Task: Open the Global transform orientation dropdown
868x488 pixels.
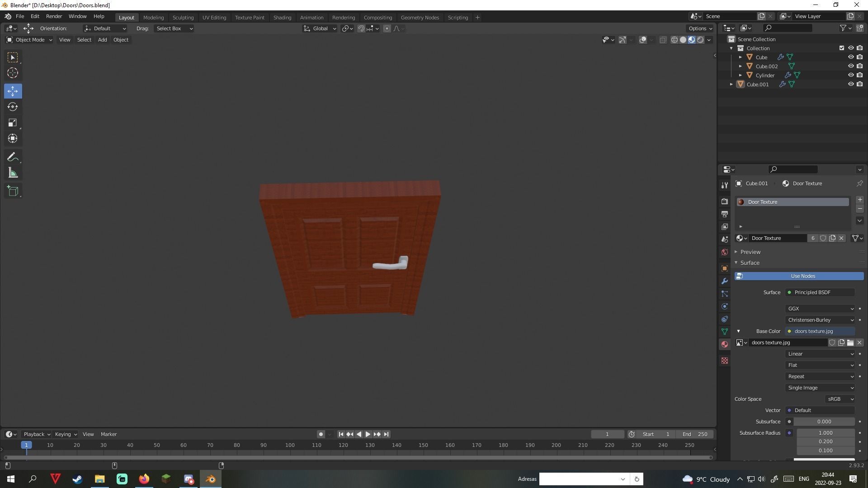Action: (320, 28)
